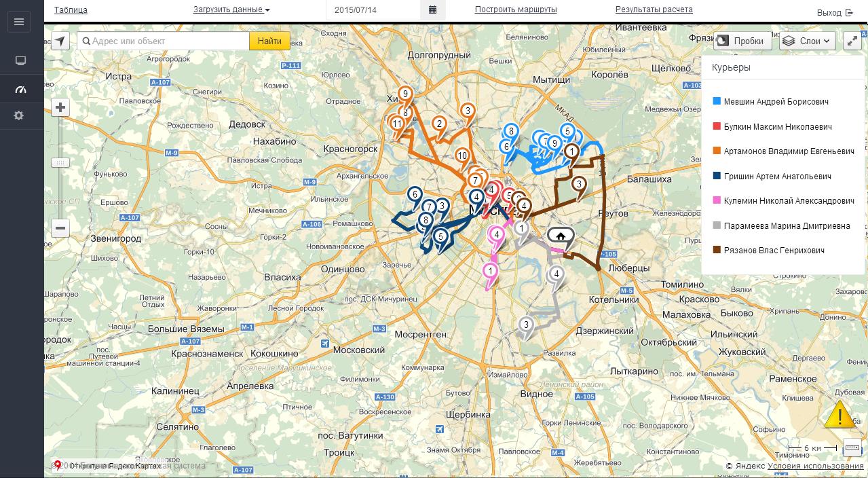Select orange marker number 10

coord(462,156)
